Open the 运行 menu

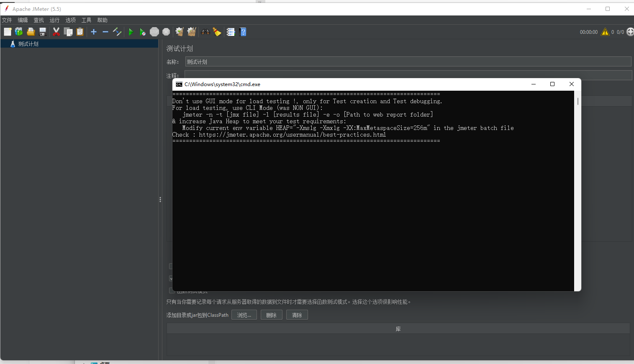(x=54, y=20)
